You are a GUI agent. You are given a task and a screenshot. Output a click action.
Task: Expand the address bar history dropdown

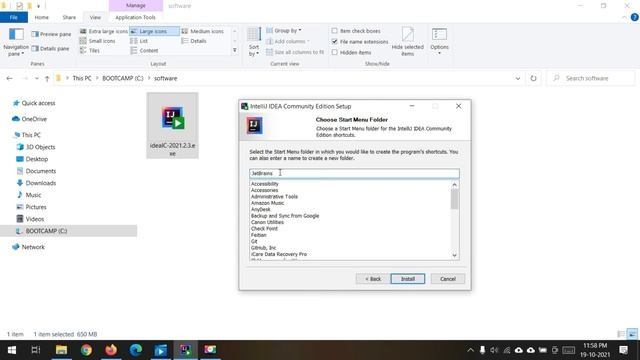[518, 78]
